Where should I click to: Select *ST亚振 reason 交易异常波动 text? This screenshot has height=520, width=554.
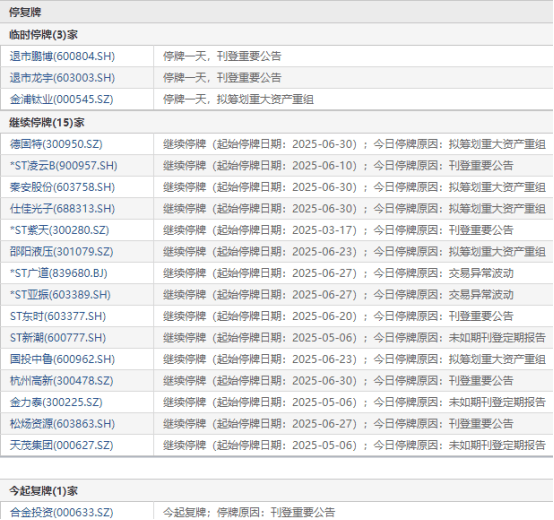click(481, 295)
